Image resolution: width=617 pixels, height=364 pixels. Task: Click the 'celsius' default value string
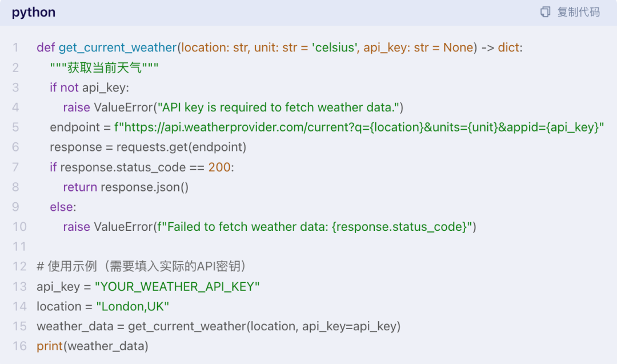tap(334, 47)
